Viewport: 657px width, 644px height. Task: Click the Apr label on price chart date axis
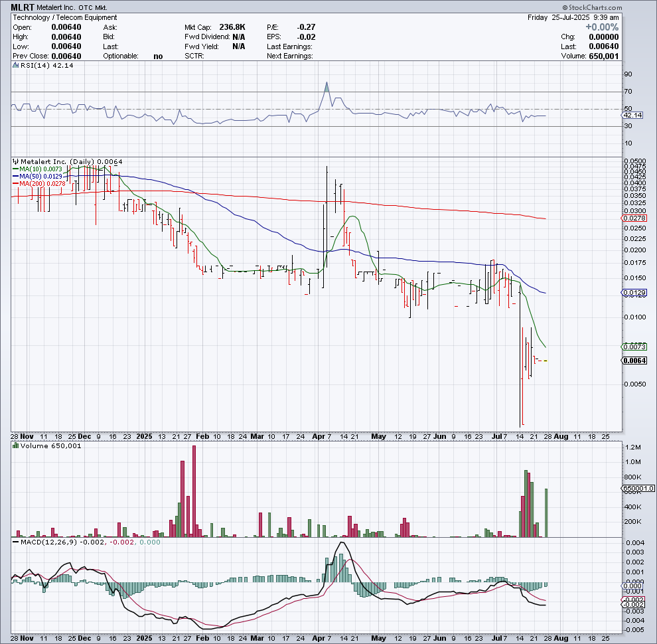(x=319, y=436)
